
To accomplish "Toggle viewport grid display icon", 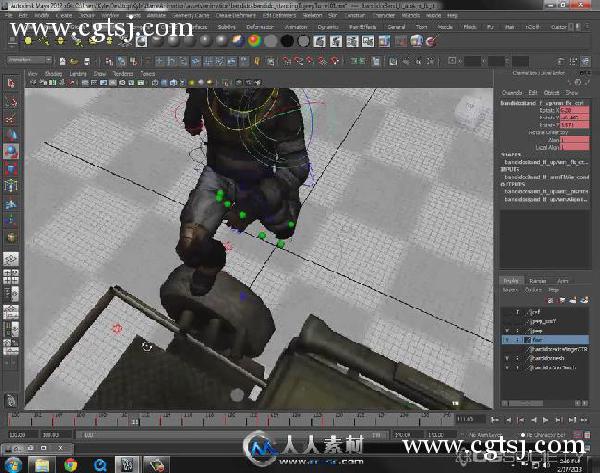I will click(85, 83).
